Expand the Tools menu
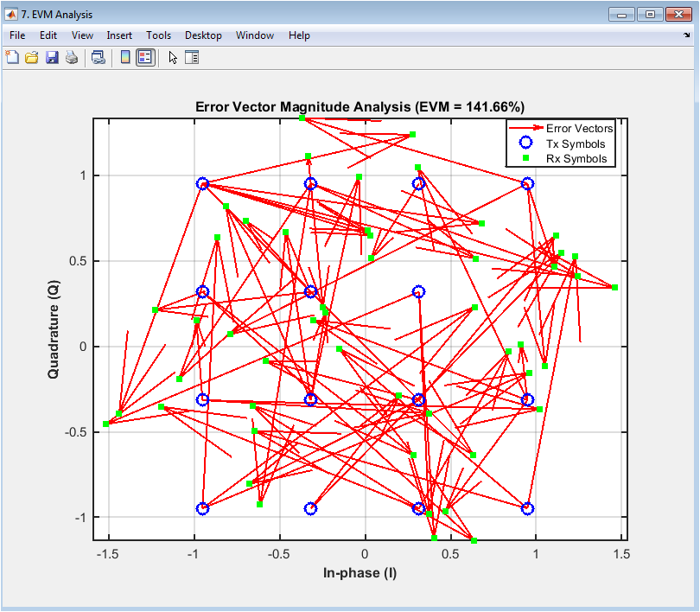The width and height of the screenshot is (700, 612). click(x=158, y=35)
